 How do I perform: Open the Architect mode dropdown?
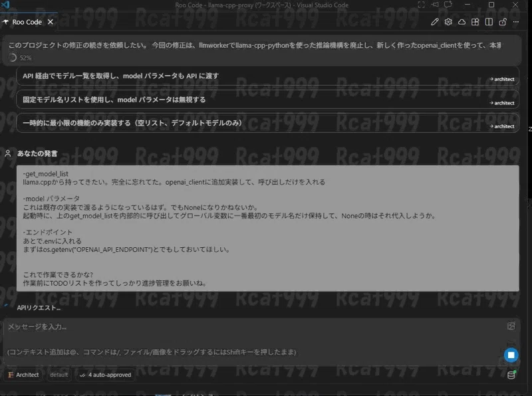(x=23, y=375)
